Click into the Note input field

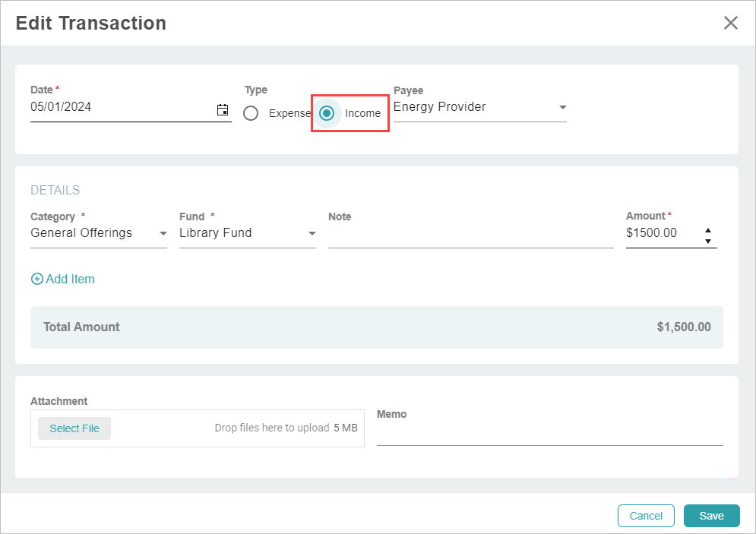point(470,235)
